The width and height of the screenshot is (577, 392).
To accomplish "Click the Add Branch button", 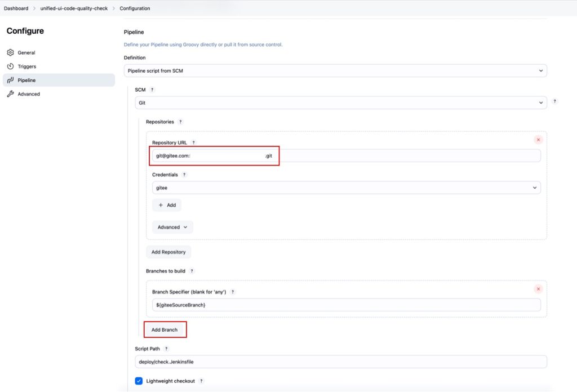I will click(165, 329).
